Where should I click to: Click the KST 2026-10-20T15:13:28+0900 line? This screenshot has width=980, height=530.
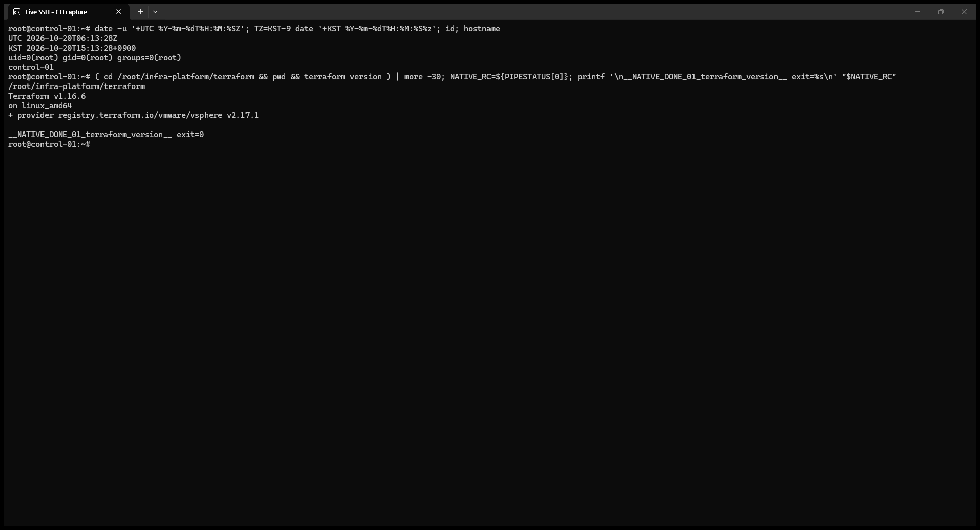pos(72,48)
